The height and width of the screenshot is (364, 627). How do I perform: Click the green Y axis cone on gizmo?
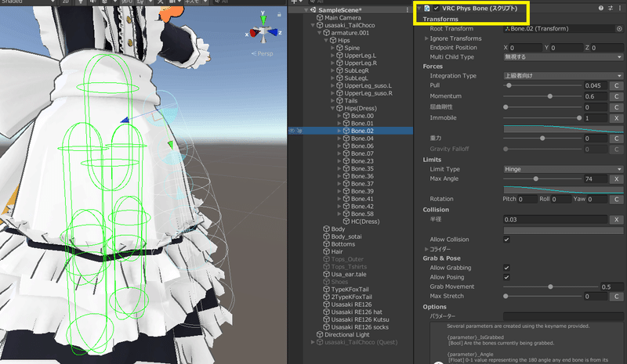[x=263, y=20]
